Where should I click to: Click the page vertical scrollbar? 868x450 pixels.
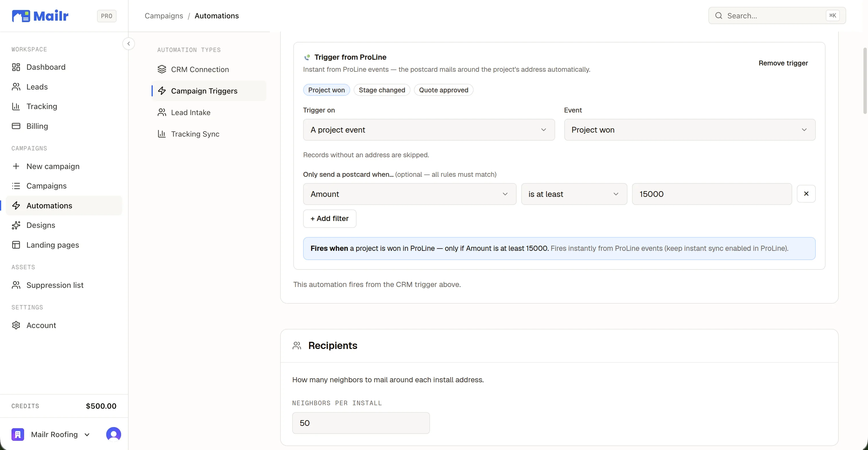click(x=865, y=81)
